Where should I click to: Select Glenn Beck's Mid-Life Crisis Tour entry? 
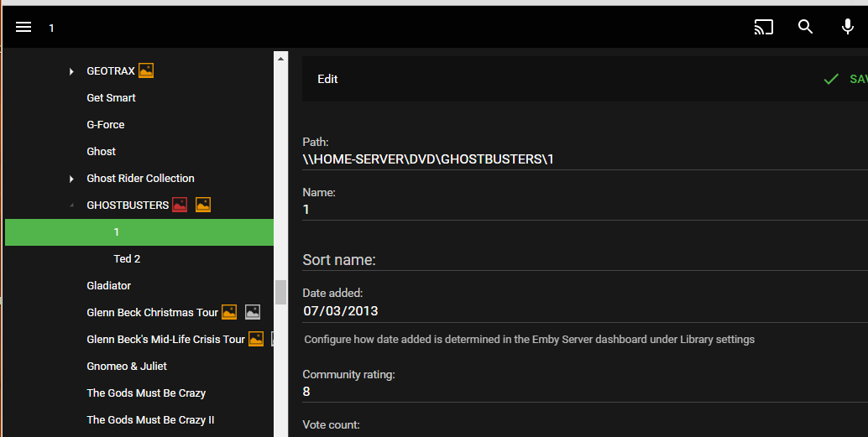pos(165,339)
